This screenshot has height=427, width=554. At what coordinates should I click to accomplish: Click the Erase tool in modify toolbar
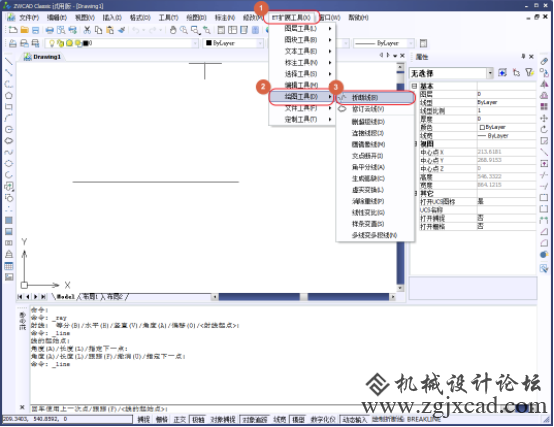(544, 61)
